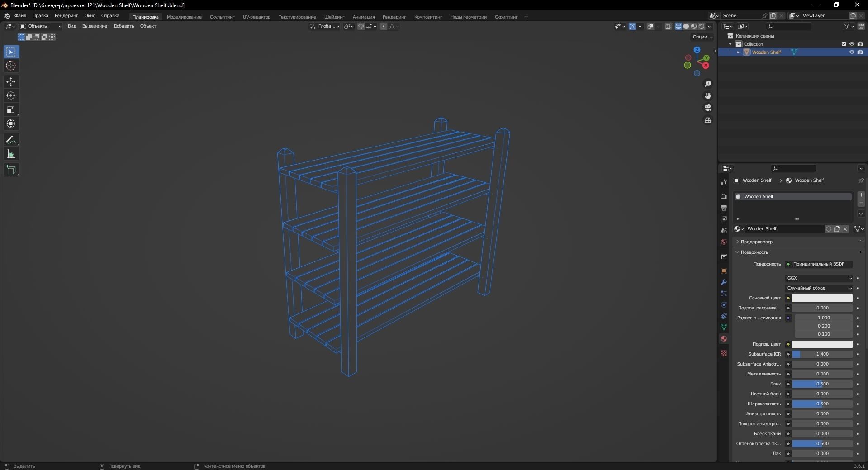This screenshot has width=868, height=470.
Task: Open the Правка menu
Action: pyautogui.click(x=40, y=16)
